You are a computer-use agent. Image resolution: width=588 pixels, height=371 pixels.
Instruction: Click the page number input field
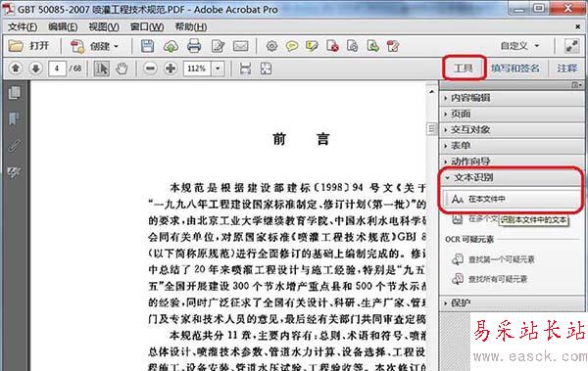57,69
